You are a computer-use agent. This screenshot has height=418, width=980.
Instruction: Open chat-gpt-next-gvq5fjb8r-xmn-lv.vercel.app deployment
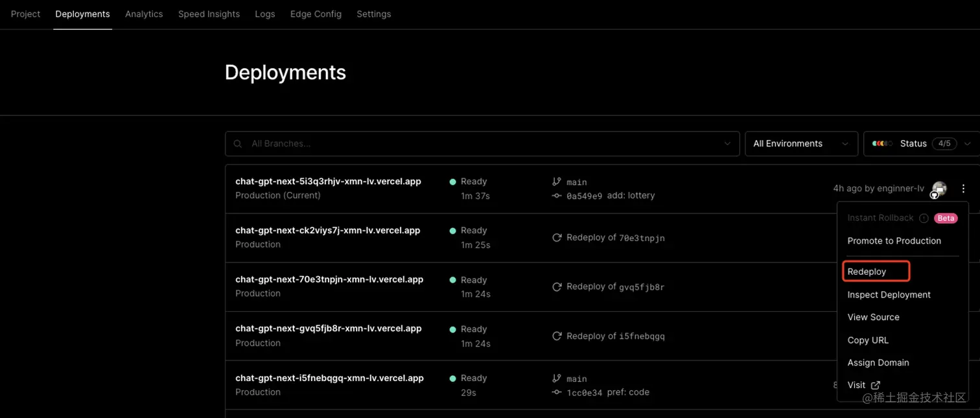(328, 329)
